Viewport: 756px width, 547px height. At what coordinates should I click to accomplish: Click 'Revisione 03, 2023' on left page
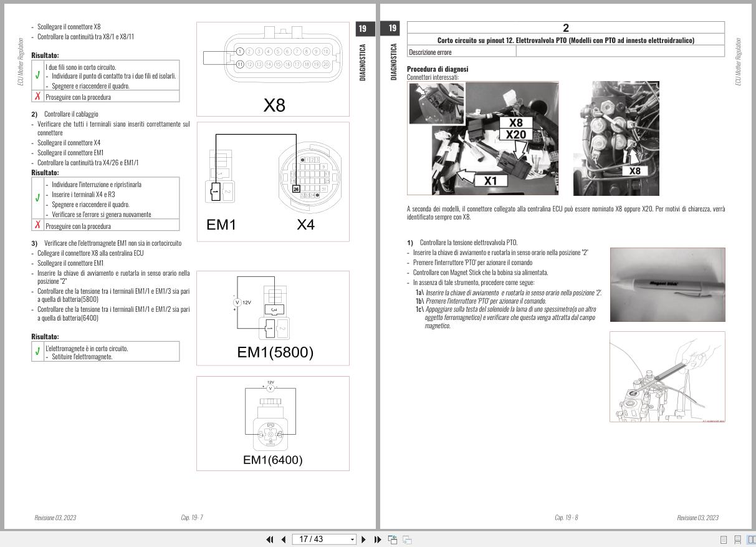tap(55, 518)
